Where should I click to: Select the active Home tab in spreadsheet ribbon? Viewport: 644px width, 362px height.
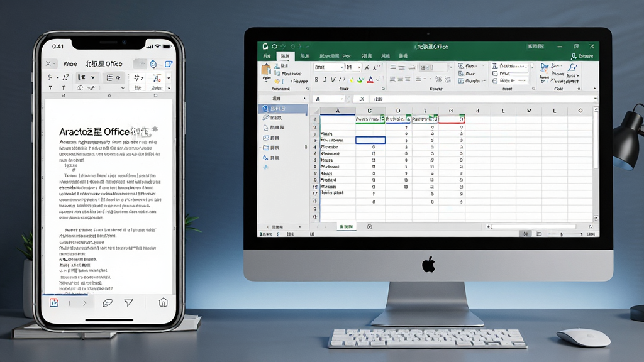(x=286, y=56)
